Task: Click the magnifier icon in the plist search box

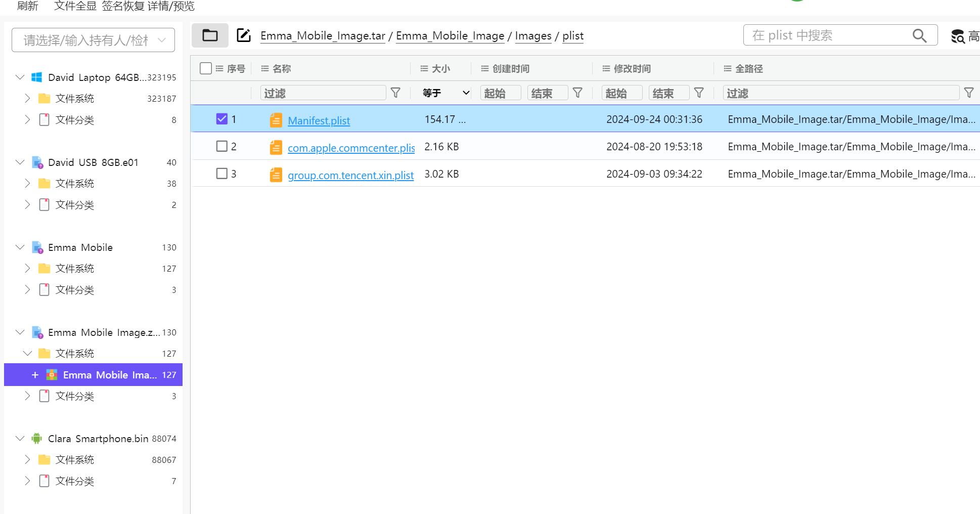Action: (919, 35)
